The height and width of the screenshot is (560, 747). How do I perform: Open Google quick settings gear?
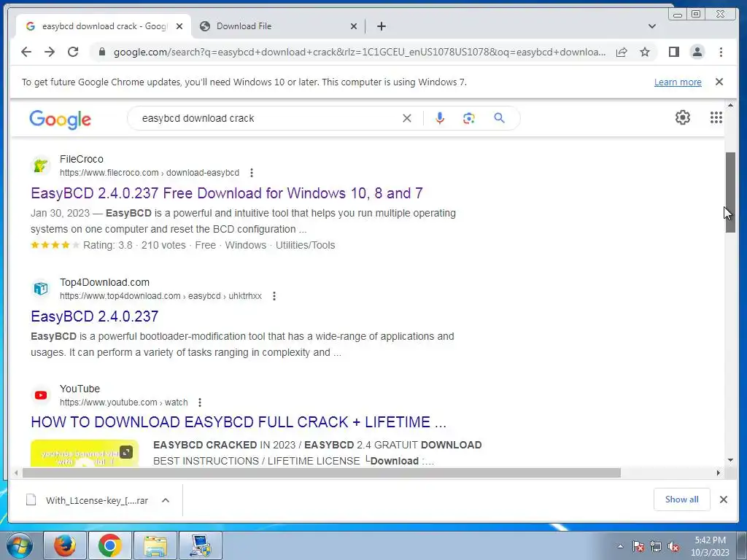[x=683, y=117]
